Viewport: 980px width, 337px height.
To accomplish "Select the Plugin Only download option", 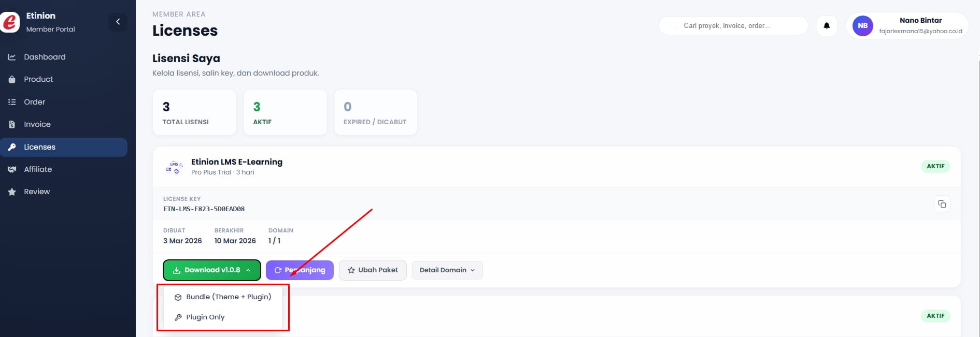I will pyautogui.click(x=205, y=317).
